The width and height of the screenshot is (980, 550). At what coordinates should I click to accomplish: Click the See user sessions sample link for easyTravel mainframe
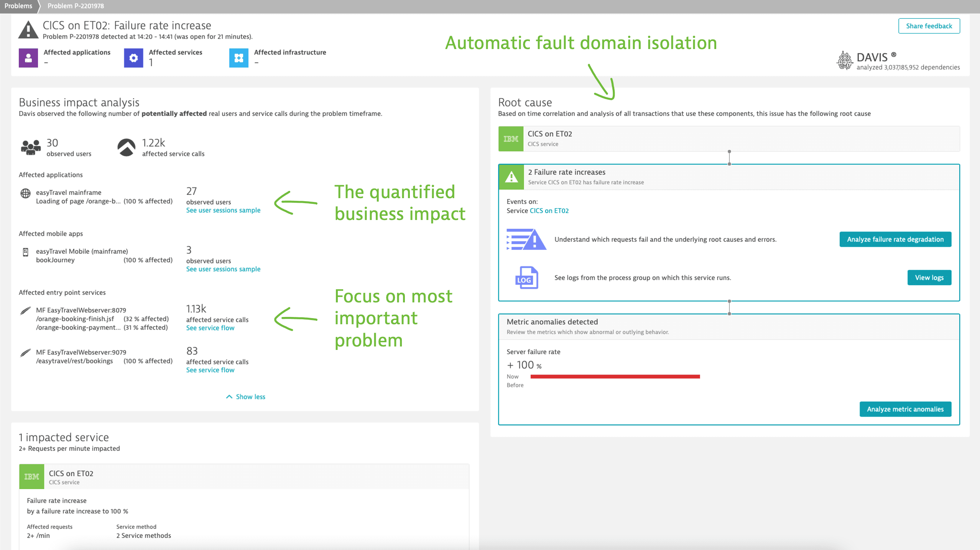[223, 210]
